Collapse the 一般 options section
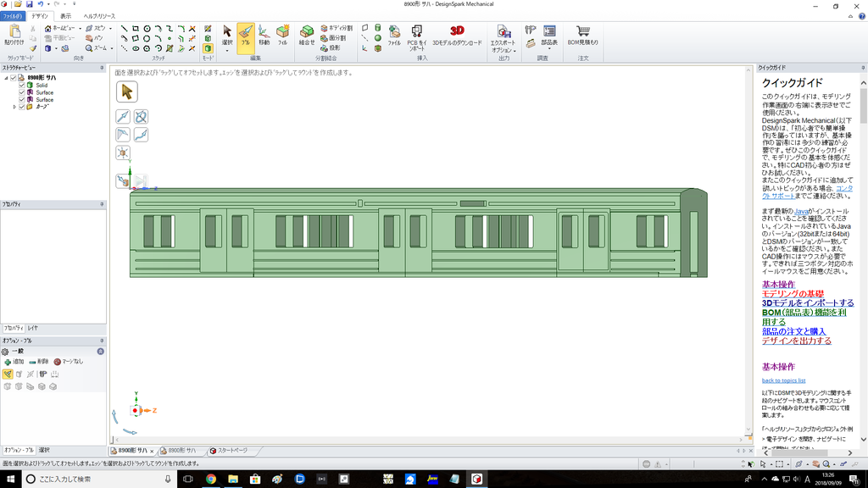This screenshot has width=868, height=488. 101,352
